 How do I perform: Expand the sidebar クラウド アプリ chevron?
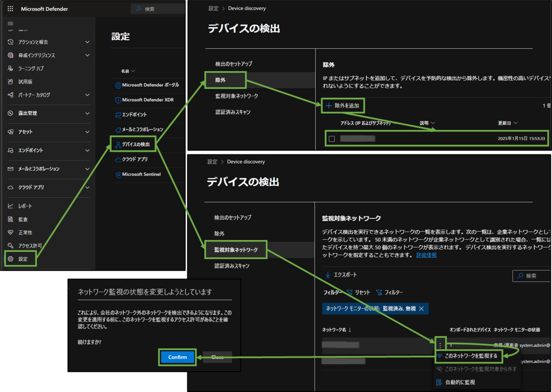pyautogui.click(x=87, y=187)
